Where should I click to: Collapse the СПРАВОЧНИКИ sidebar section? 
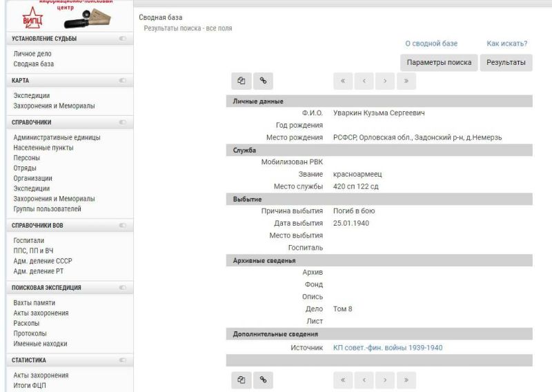point(123,122)
